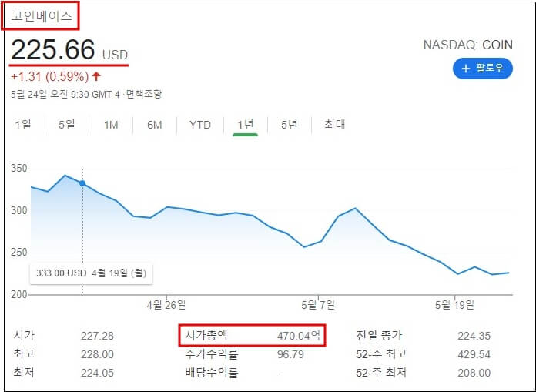Click the 470.04억 market cap value
This screenshot has width=536, height=392.
coord(299,336)
